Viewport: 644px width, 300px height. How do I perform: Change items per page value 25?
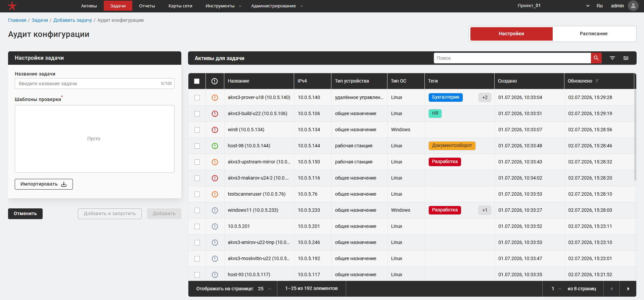pyautogui.click(x=265, y=289)
